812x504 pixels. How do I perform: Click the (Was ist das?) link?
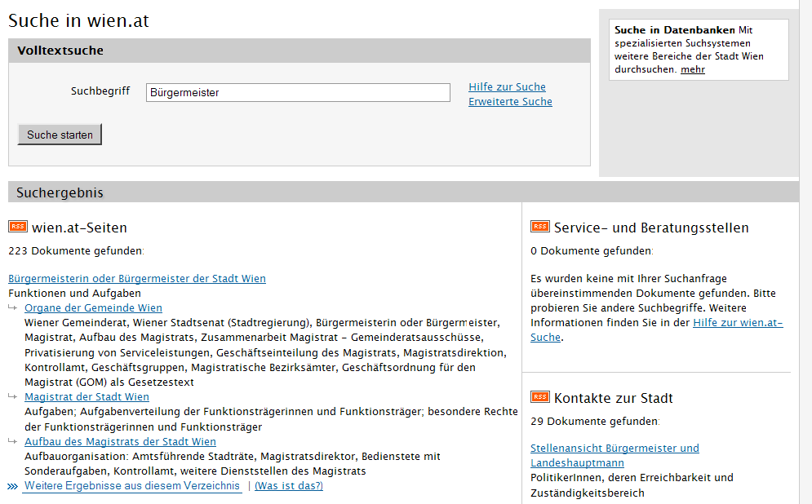(x=289, y=486)
